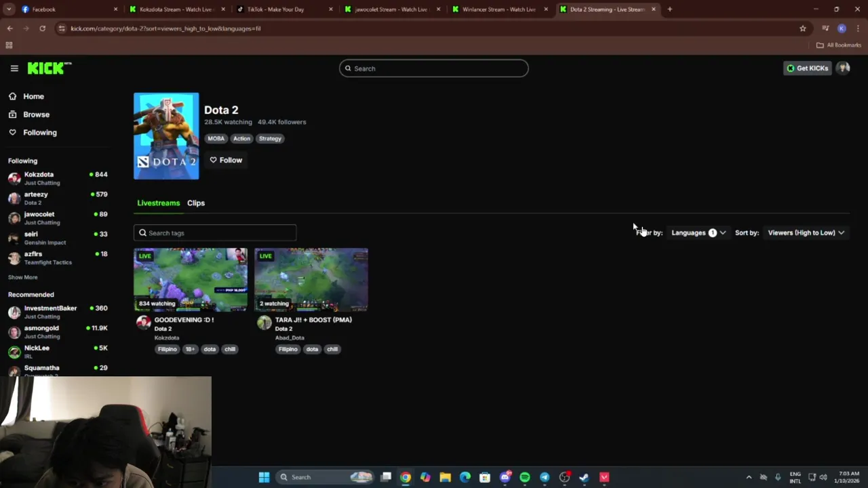Open File Explorer from the taskbar
Screen dimensions: 868x488
click(x=445, y=477)
